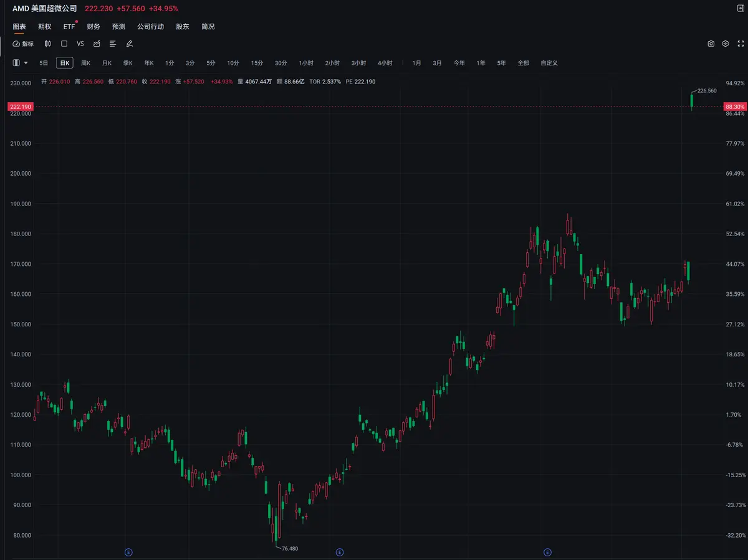Select the pencil drawing tool
748x560 pixels.
tap(130, 44)
